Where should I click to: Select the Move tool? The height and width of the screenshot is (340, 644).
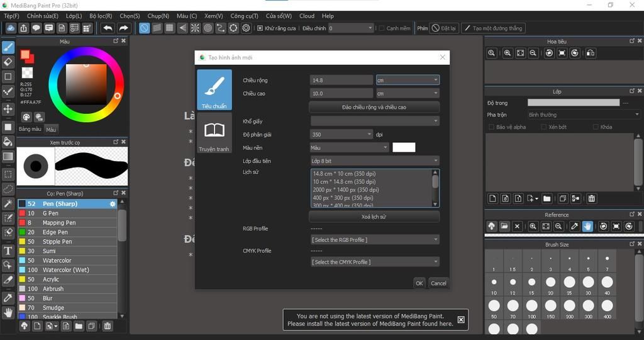(8, 109)
